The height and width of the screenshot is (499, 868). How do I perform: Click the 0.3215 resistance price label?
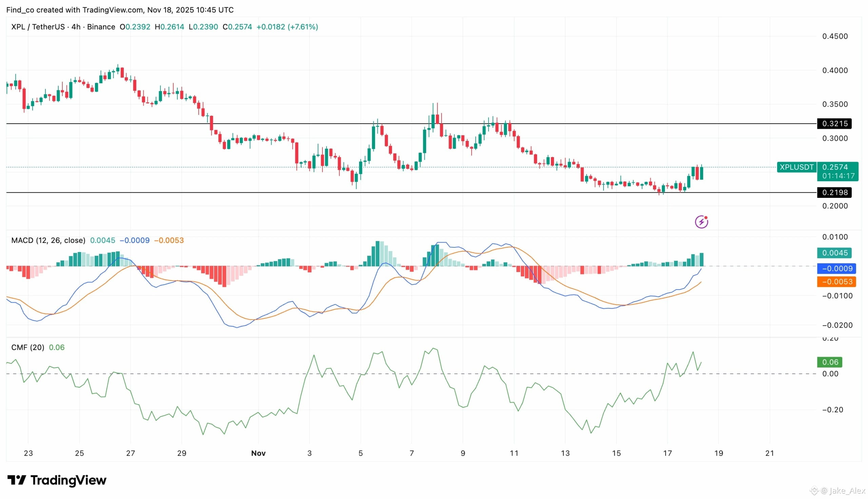pyautogui.click(x=834, y=123)
